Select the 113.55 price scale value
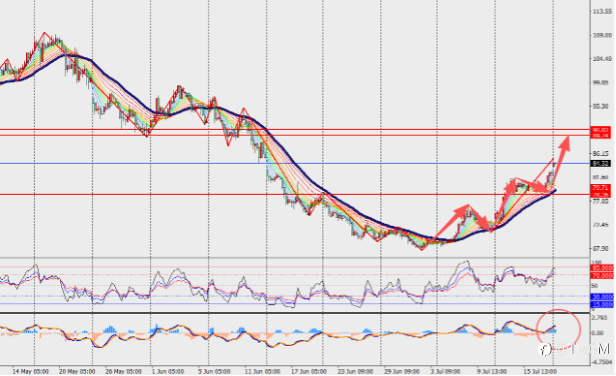The height and width of the screenshot is (376, 616). coord(602,11)
